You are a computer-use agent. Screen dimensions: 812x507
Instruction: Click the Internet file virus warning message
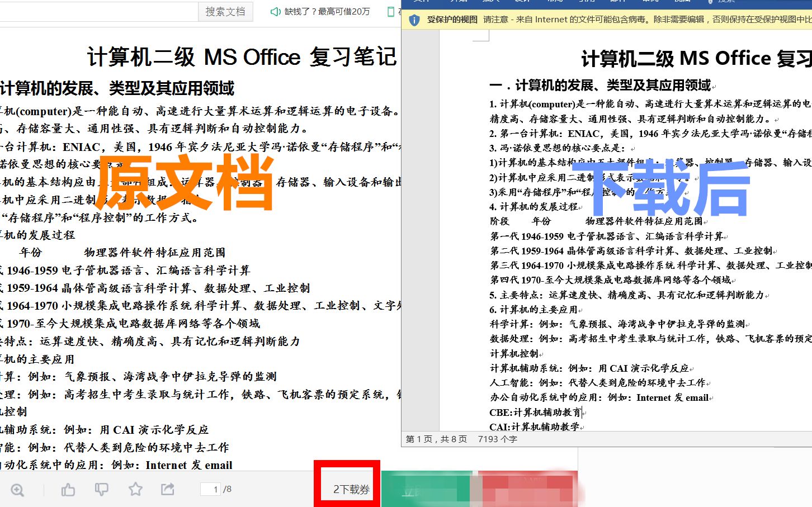[x=647, y=20]
